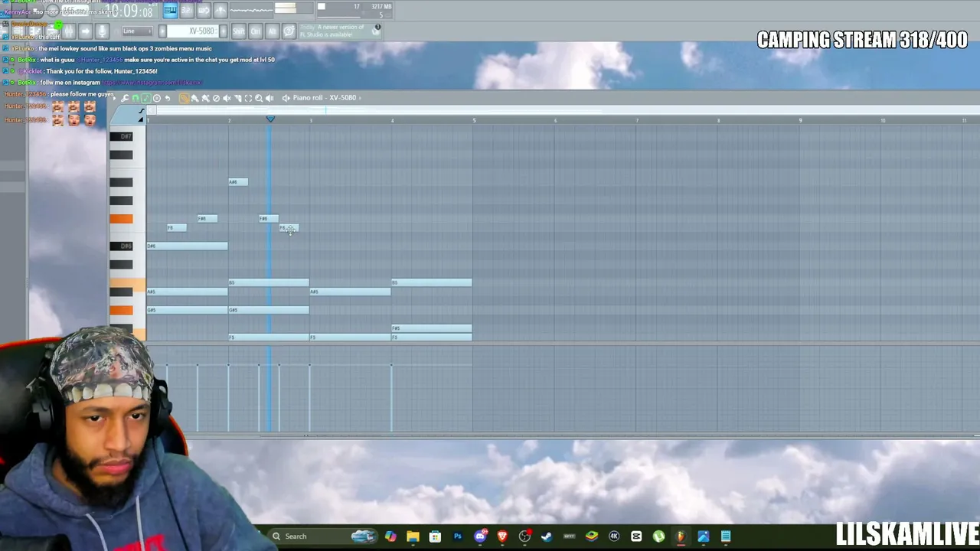Click the XV-5080 channel name field

[x=192, y=31]
